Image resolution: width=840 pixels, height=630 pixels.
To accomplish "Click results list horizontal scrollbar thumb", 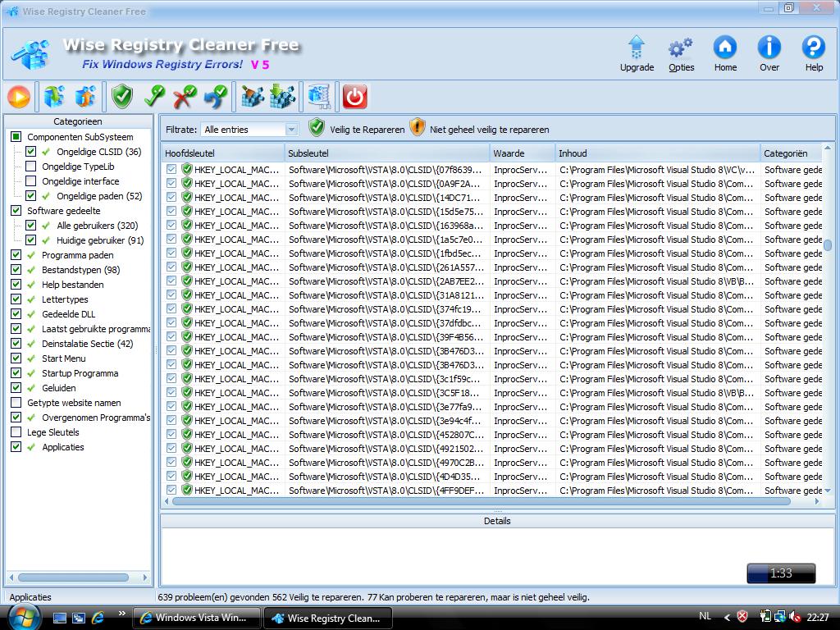I will pos(481,501).
